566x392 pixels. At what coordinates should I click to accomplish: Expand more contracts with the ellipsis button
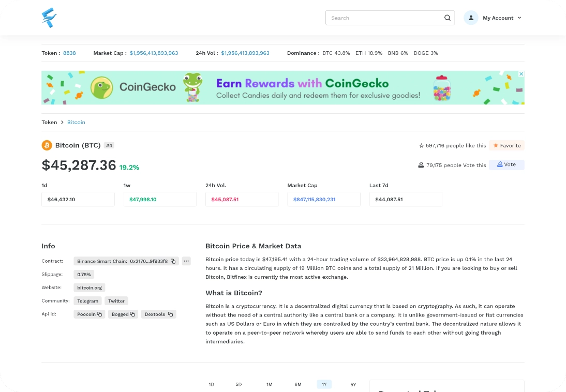tap(186, 261)
